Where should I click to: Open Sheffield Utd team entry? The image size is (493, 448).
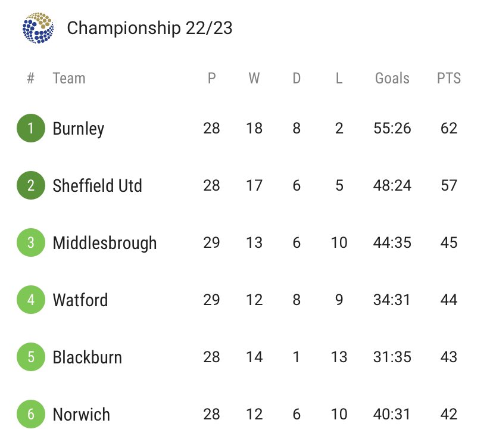click(97, 185)
